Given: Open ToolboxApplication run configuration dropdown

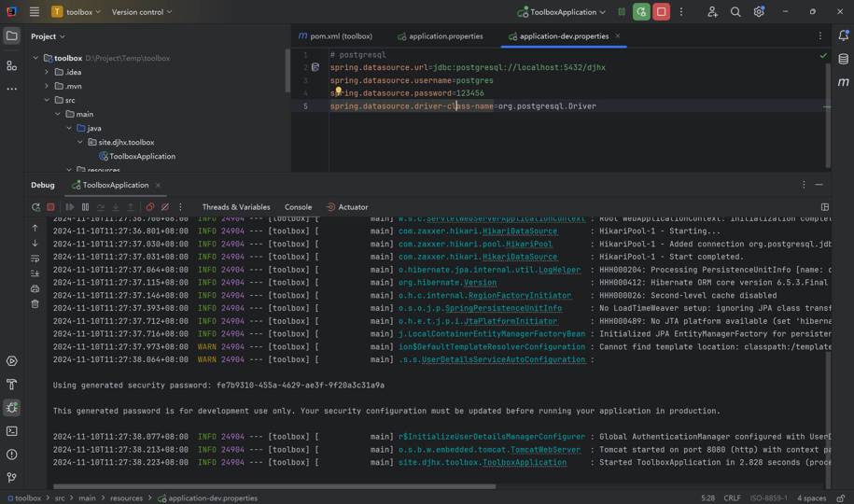Looking at the screenshot, I should [x=562, y=12].
